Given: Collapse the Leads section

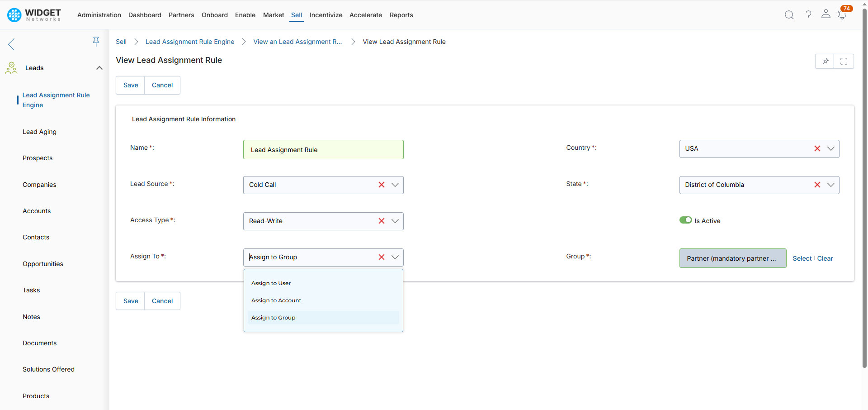Looking at the screenshot, I should click(99, 68).
